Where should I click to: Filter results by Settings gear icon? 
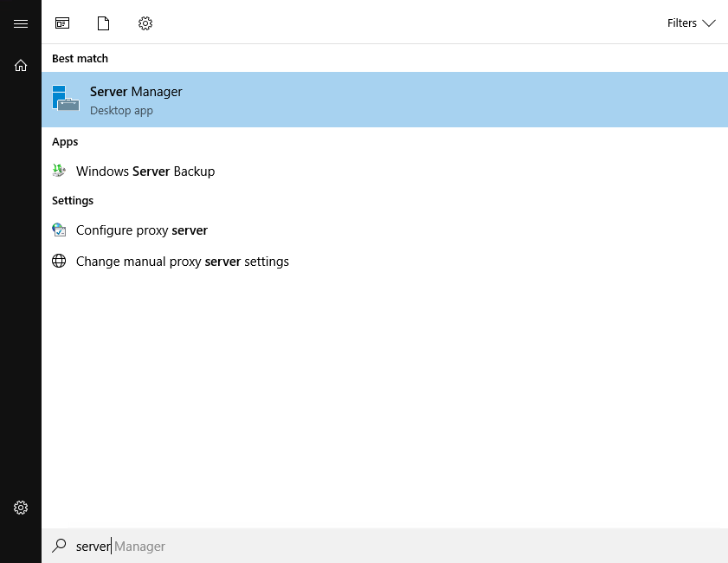tap(145, 23)
